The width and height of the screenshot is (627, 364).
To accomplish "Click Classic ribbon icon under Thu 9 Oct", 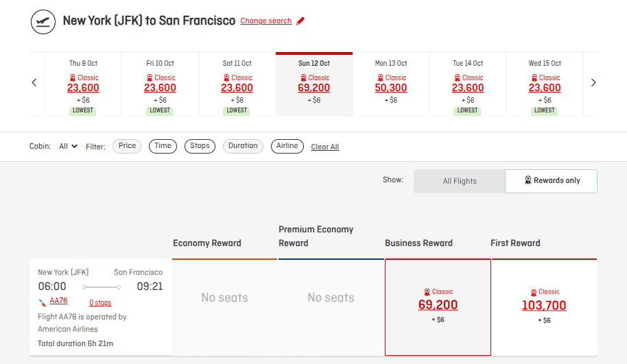I will point(73,77).
